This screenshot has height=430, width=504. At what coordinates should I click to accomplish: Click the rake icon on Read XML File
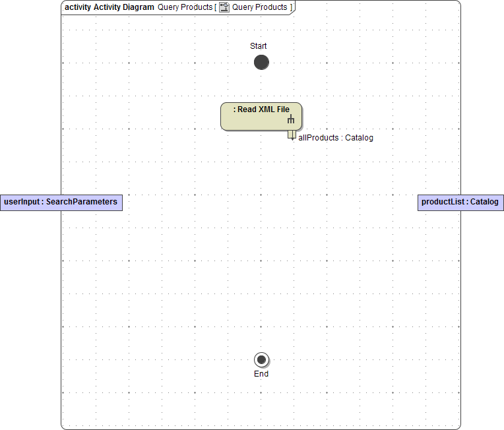[x=290, y=120]
